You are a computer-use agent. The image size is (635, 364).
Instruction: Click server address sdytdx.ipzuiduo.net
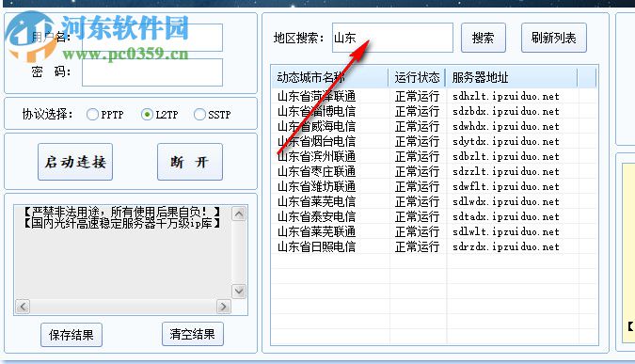click(506, 141)
